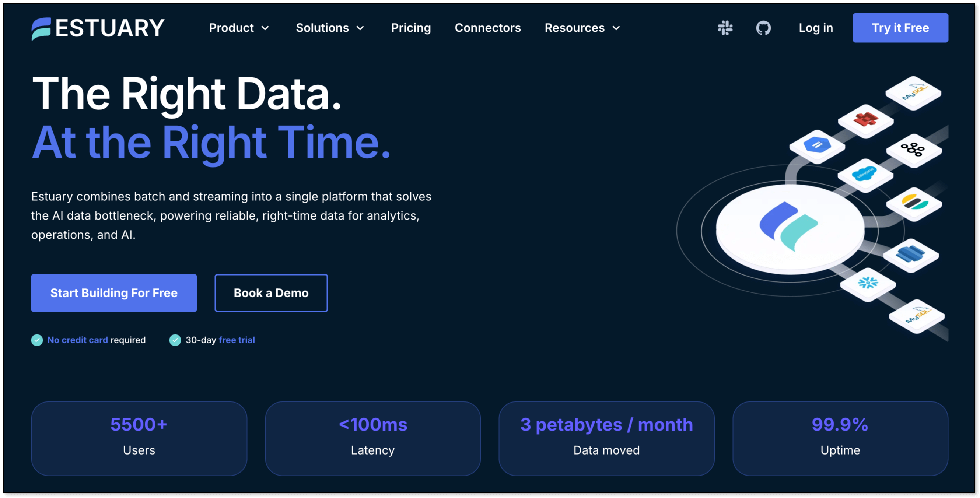Click the Start Building For Free button
This screenshot has height=498, width=980.
[114, 293]
